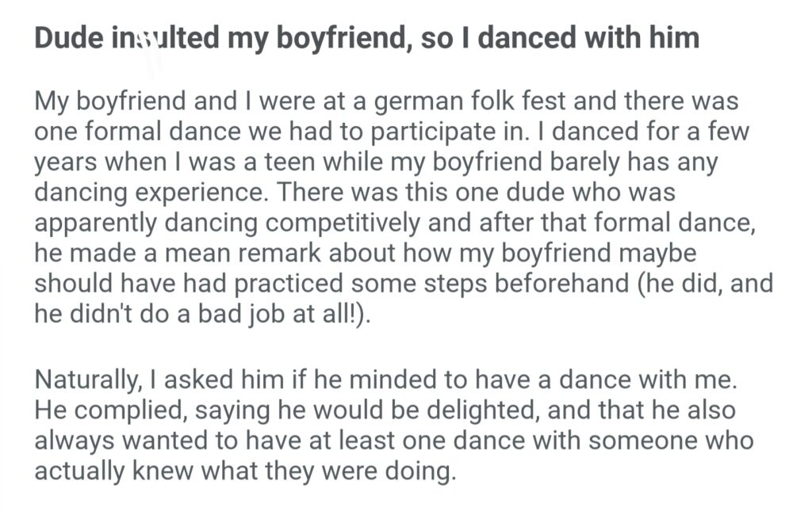The width and height of the screenshot is (812, 512).
Task: Click the post title about the insulted boyfriend
Action: pos(366,38)
